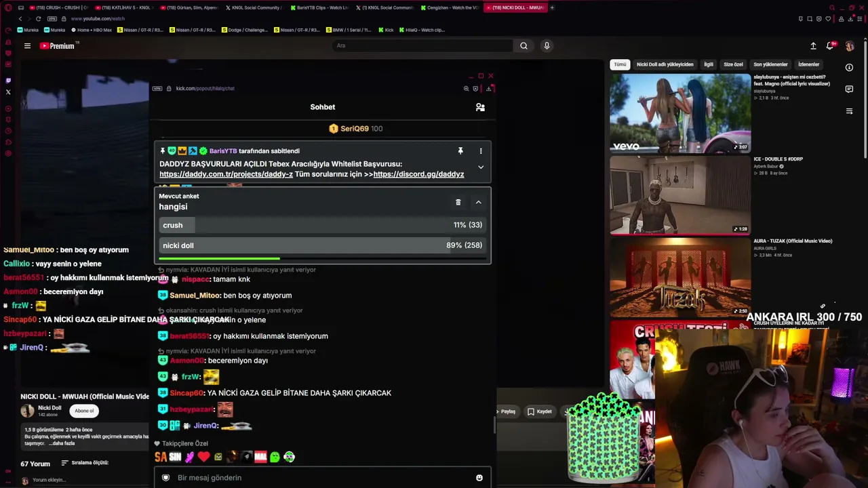Toggle VPN badge in main address bar

pyautogui.click(x=52, y=18)
